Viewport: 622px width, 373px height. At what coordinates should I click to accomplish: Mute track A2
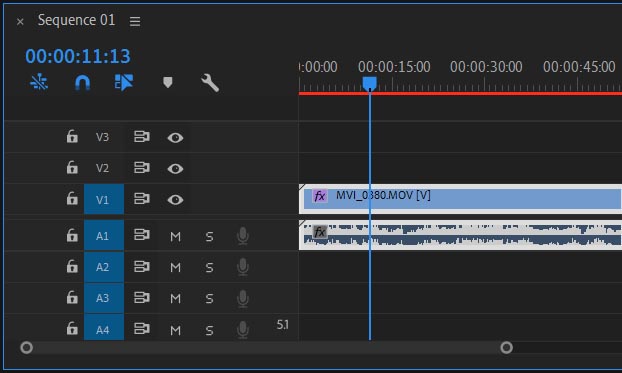pyautogui.click(x=175, y=268)
